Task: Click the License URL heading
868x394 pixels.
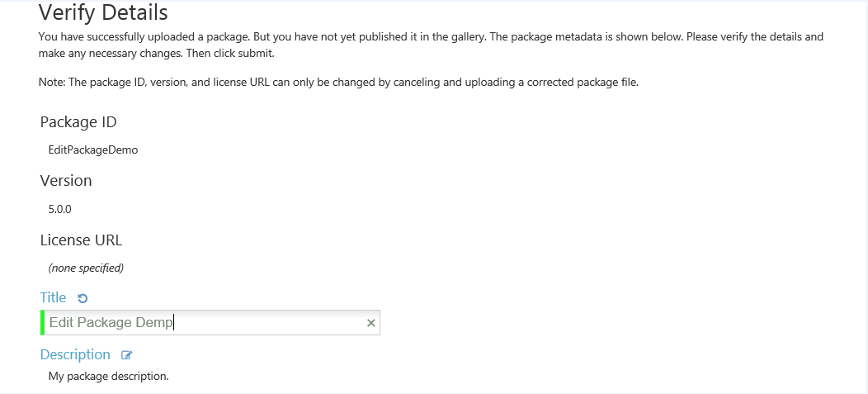Action: pyautogui.click(x=81, y=240)
